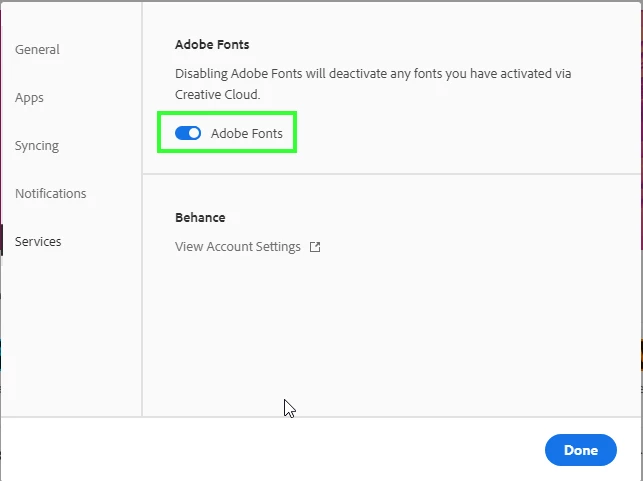Click the Creative Cloud text in the description
This screenshot has width=643, height=481.
coord(217,95)
